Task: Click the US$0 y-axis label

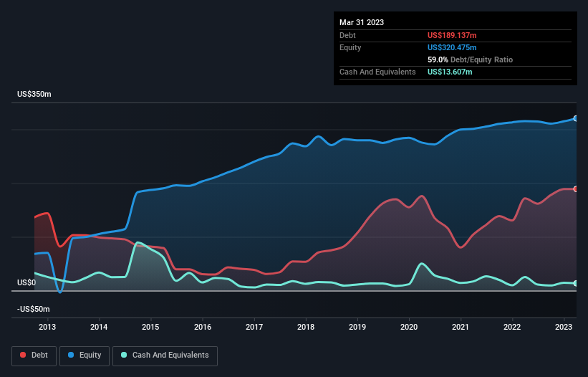Action: (x=26, y=283)
